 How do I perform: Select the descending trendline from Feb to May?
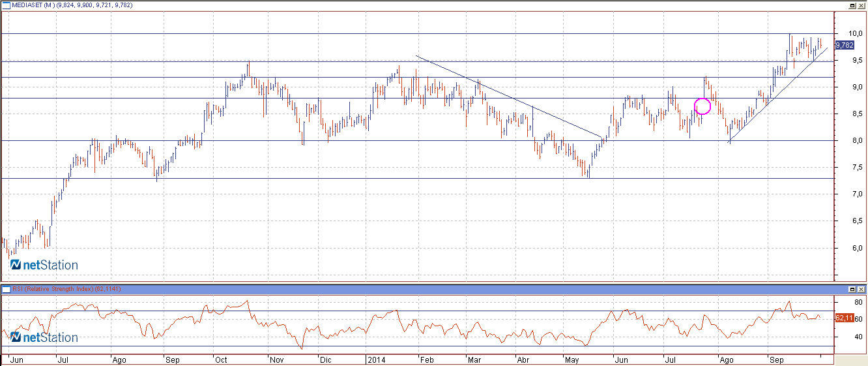coord(509,97)
